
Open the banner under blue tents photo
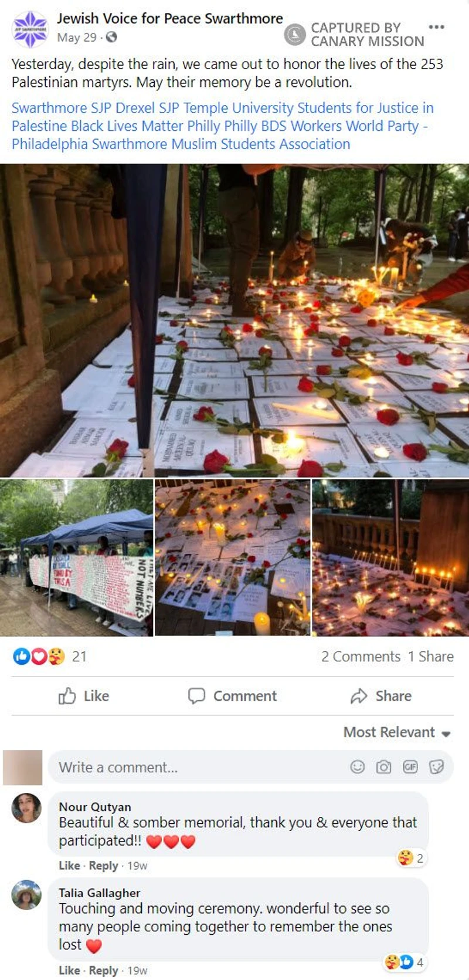(76, 557)
